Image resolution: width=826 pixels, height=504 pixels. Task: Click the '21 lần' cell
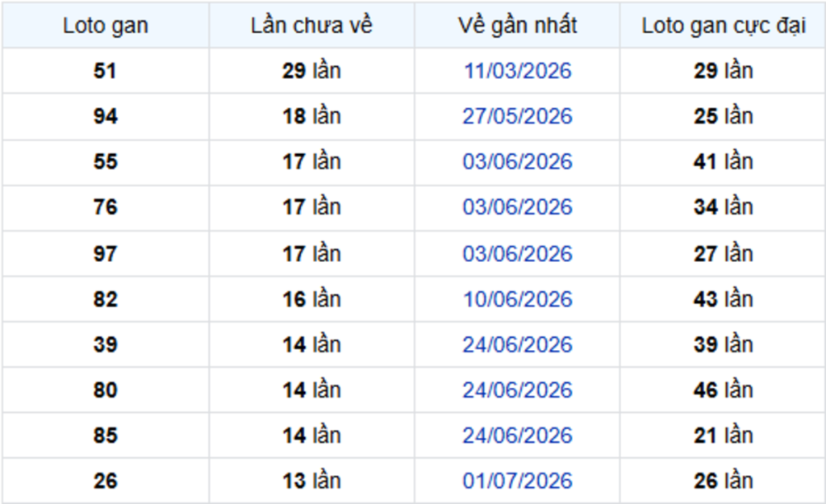click(x=724, y=435)
